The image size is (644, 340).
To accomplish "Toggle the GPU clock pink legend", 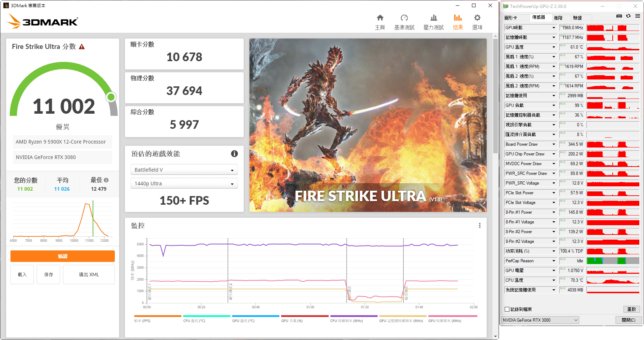I will tap(452, 318).
